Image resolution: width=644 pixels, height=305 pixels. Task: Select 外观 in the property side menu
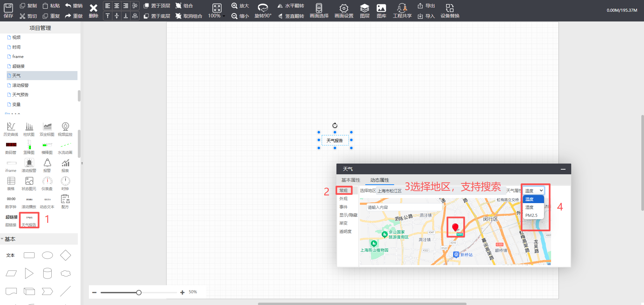click(x=343, y=199)
